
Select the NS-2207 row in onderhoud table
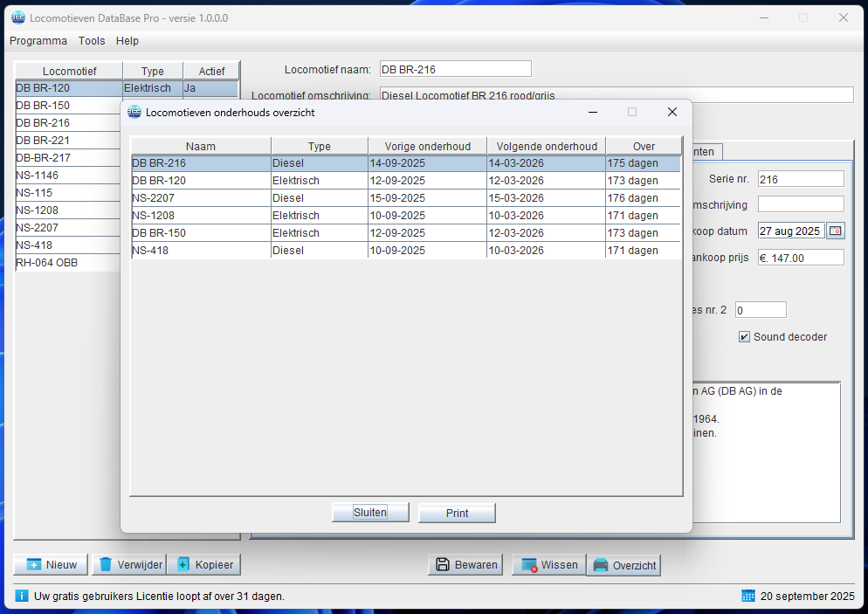coord(201,198)
